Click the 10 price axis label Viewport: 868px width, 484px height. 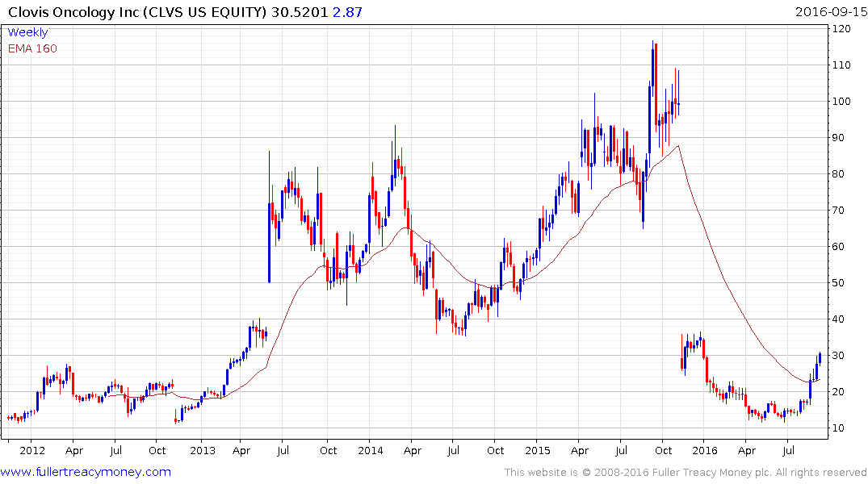[839, 428]
